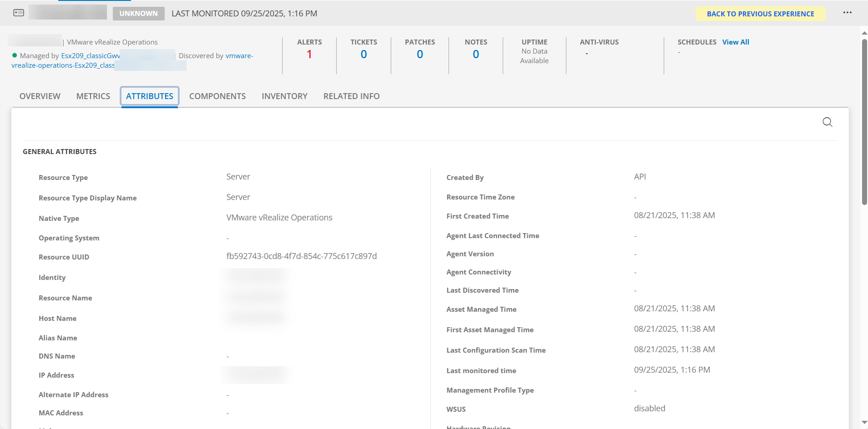Viewport: 868px width, 429px height.
Task: Click the Patches count value
Action: 420,55
